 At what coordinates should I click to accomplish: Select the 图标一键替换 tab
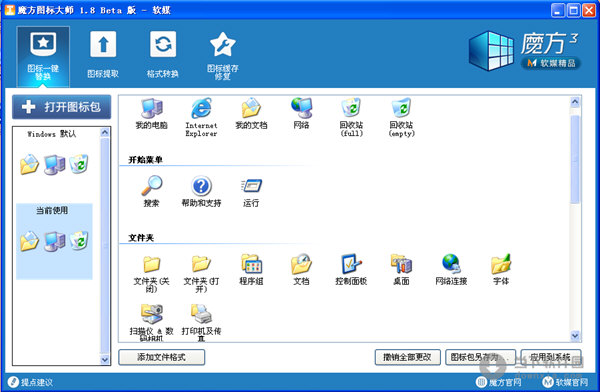click(x=43, y=57)
